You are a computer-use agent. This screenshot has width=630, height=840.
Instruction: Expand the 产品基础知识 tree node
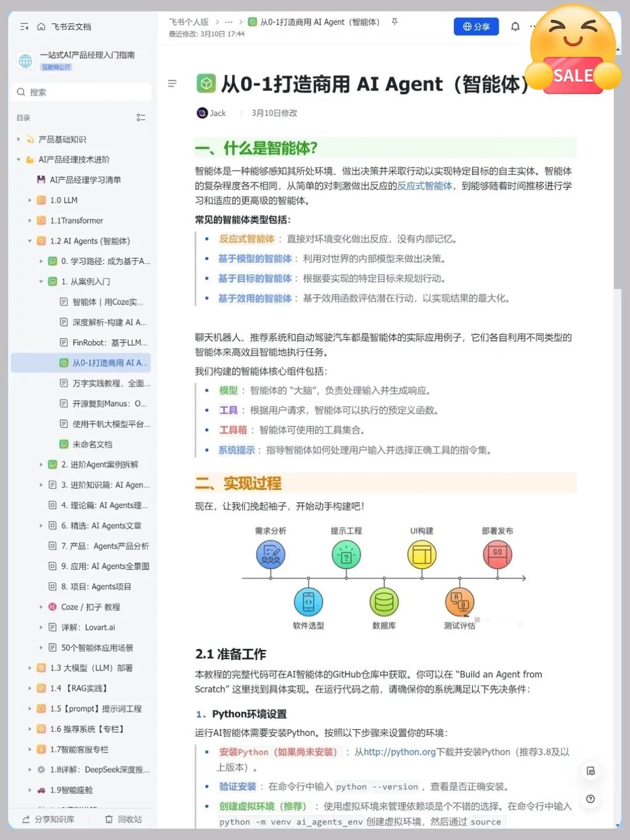[x=19, y=139]
